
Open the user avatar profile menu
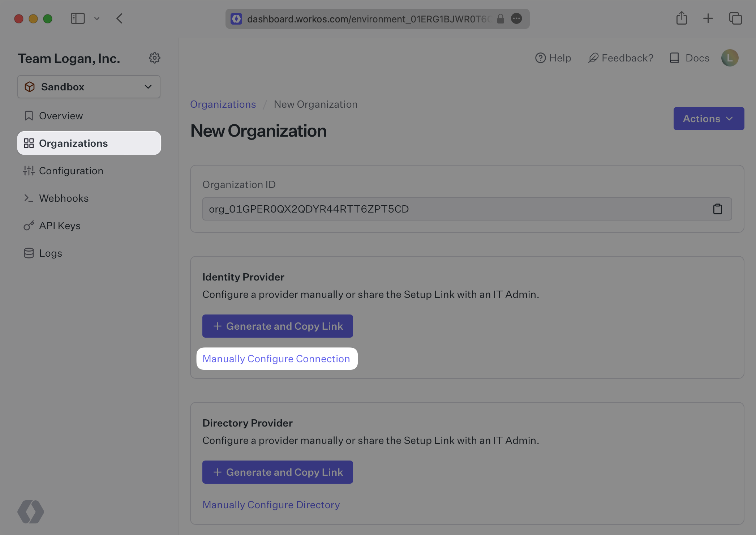tap(730, 58)
